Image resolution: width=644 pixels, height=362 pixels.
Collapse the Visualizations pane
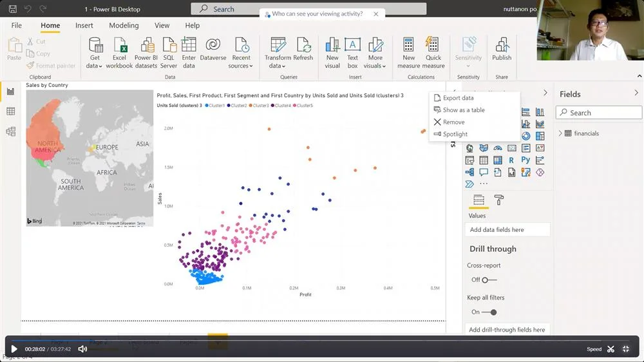(545, 93)
